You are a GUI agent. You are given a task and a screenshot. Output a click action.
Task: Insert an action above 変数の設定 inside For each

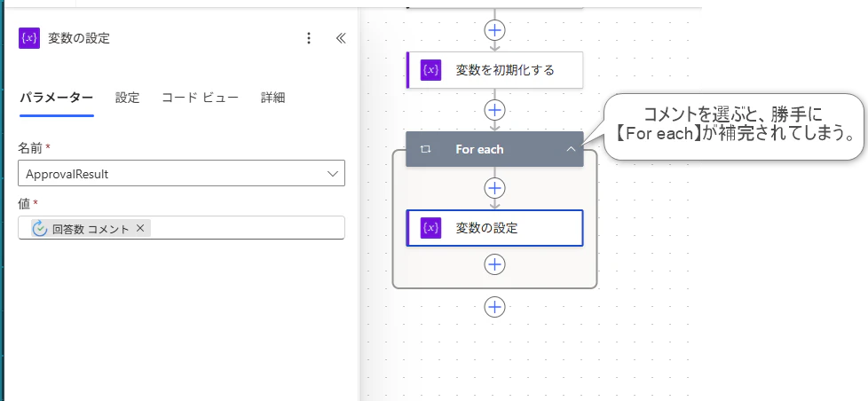494,189
